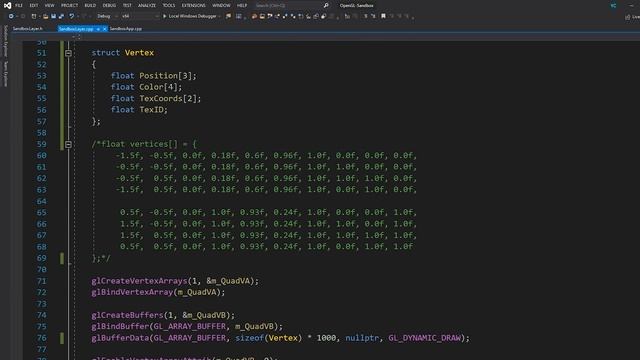Viewport: 640px width, 360px height.
Task: Close the SandboxLayer.cpp tab
Action: (104, 29)
